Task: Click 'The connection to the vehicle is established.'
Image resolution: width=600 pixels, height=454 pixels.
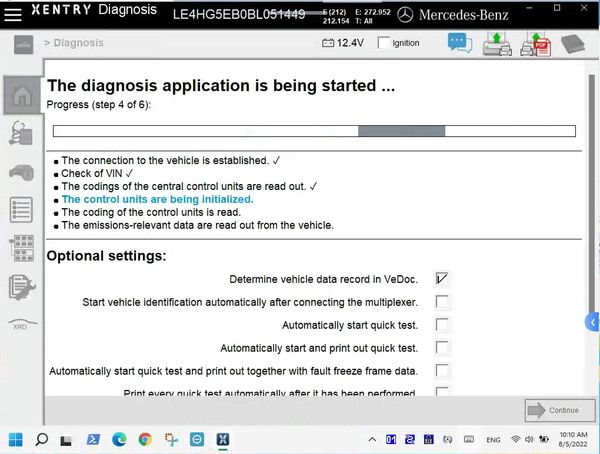Action: [165, 160]
